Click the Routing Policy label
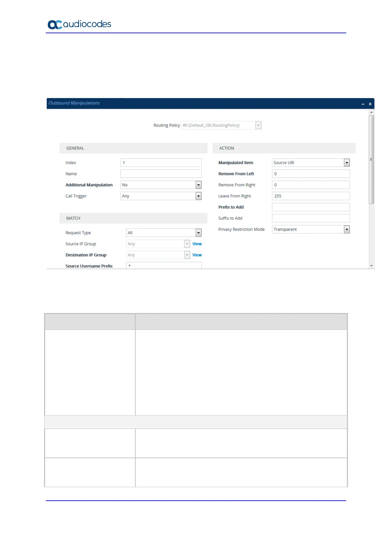This screenshot has width=392, height=554. click(167, 125)
